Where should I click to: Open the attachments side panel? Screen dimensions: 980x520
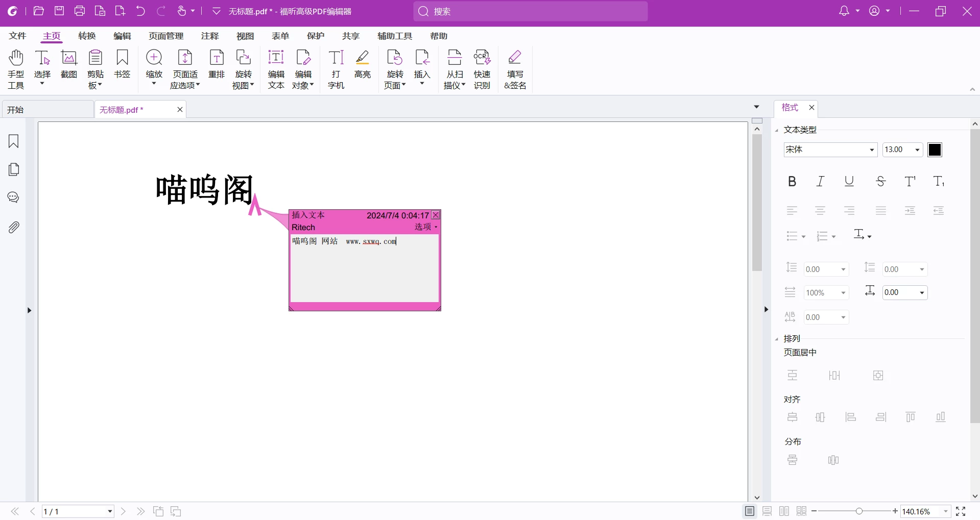click(14, 227)
